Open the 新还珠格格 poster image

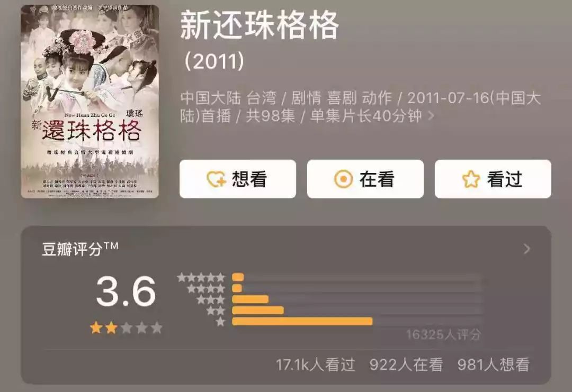coord(90,102)
